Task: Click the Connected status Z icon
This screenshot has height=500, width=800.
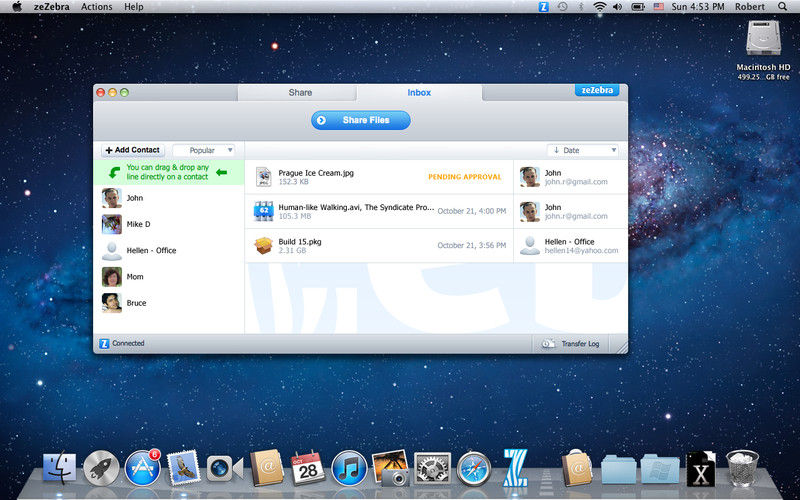Action: pyautogui.click(x=104, y=343)
